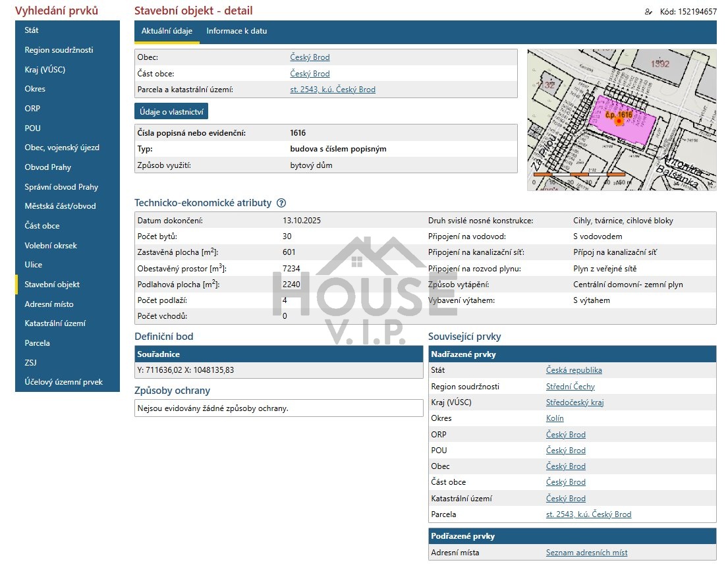Viewport: 728px width, 577px height.
Task: Select Stát in the search sidebar
Action: 32,30
